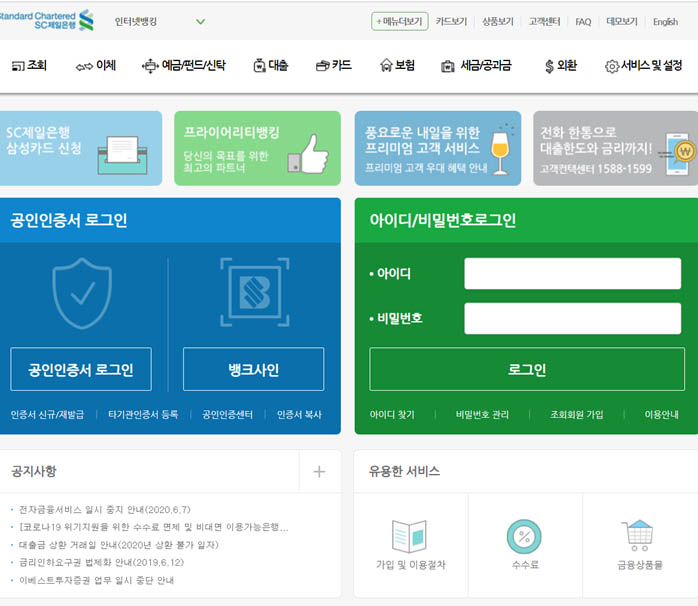Open 인증서 신규/재발급 link
698x606 pixels.
coord(47,415)
